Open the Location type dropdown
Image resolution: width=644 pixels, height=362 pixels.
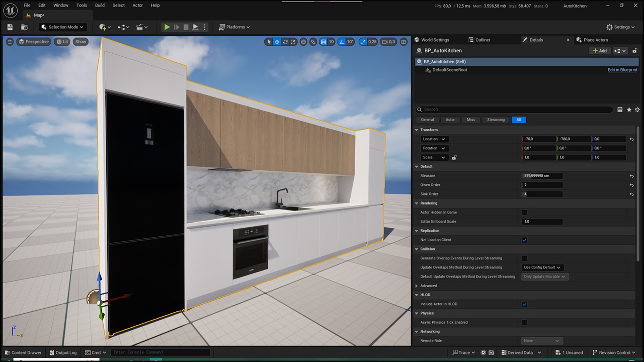coord(434,139)
